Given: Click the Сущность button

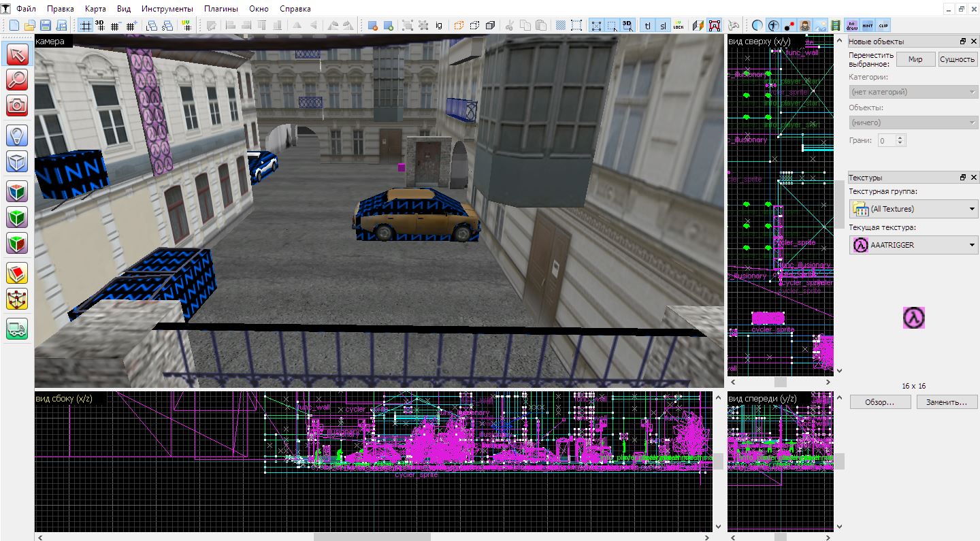Looking at the screenshot, I should (x=958, y=59).
